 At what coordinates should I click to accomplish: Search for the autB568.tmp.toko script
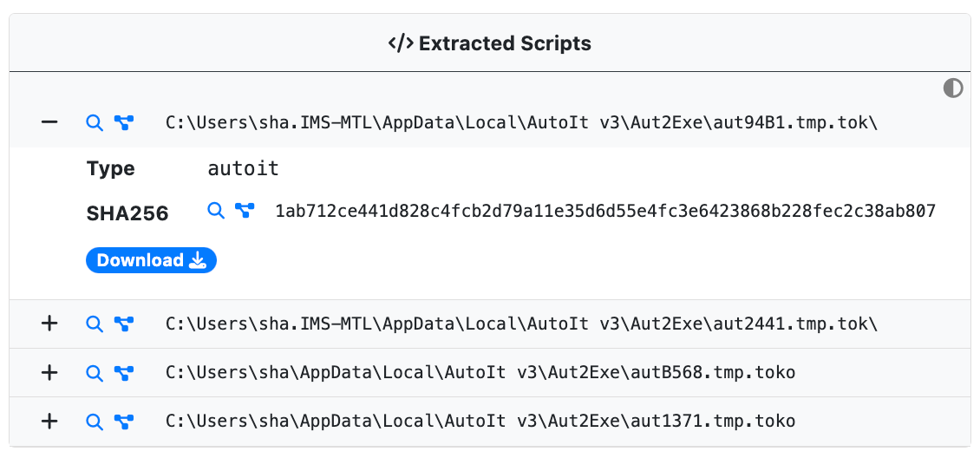[95, 373]
